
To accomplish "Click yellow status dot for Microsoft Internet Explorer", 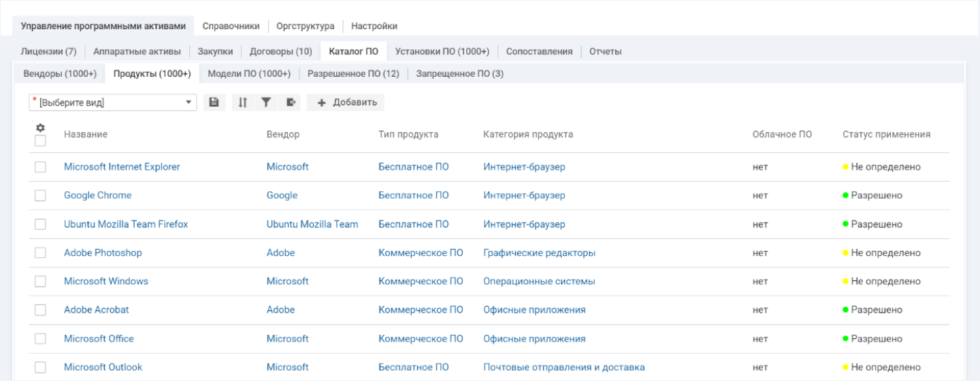I will [845, 167].
